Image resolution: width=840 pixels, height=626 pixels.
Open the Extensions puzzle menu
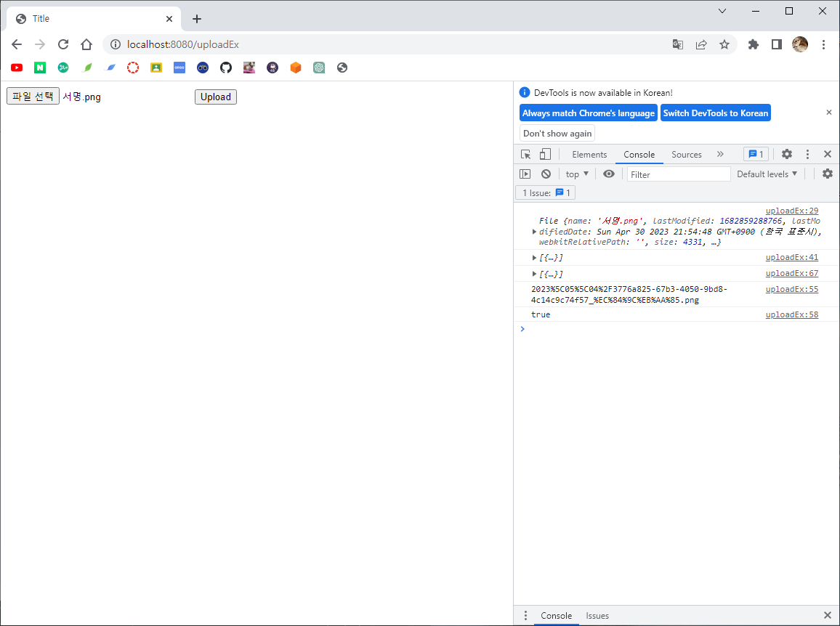[x=754, y=44]
